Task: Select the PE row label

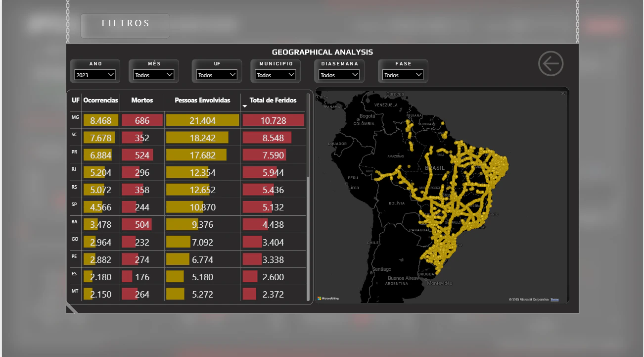Action: click(x=74, y=256)
